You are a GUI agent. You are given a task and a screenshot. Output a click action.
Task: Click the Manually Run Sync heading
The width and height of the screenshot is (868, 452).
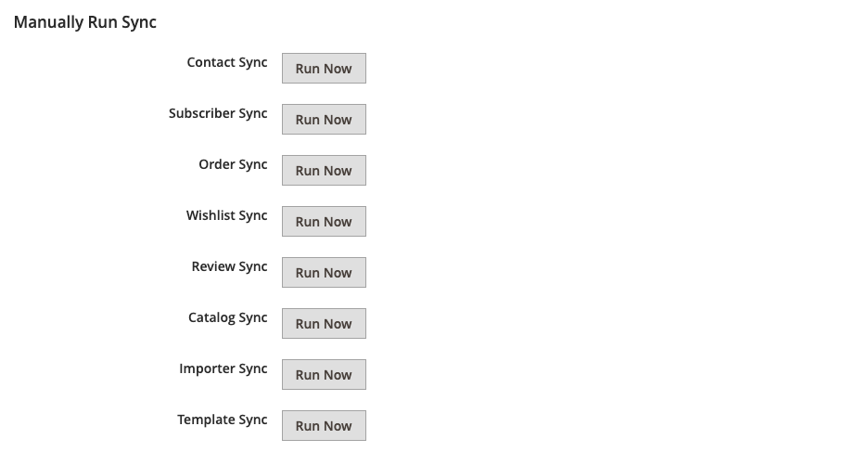pyautogui.click(x=85, y=22)
